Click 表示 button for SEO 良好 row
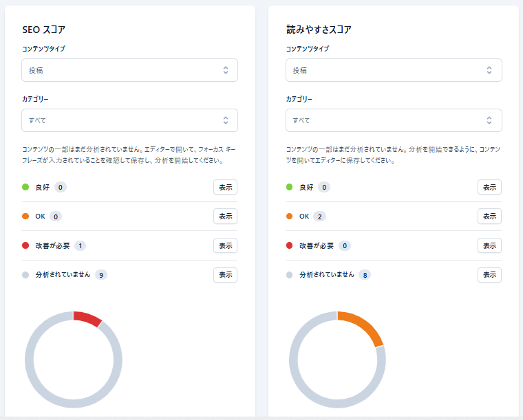 pos(225,187)
